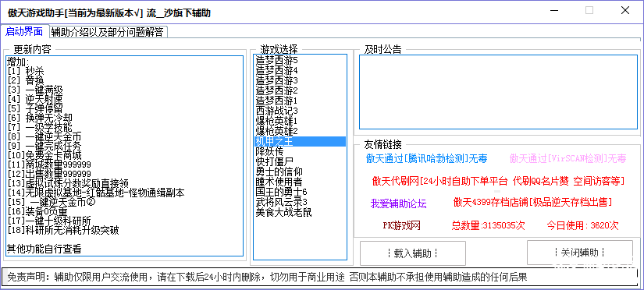Visit the 傲天代刷网 link
This screenshot has height=290, width=644.
click(498, 181)
